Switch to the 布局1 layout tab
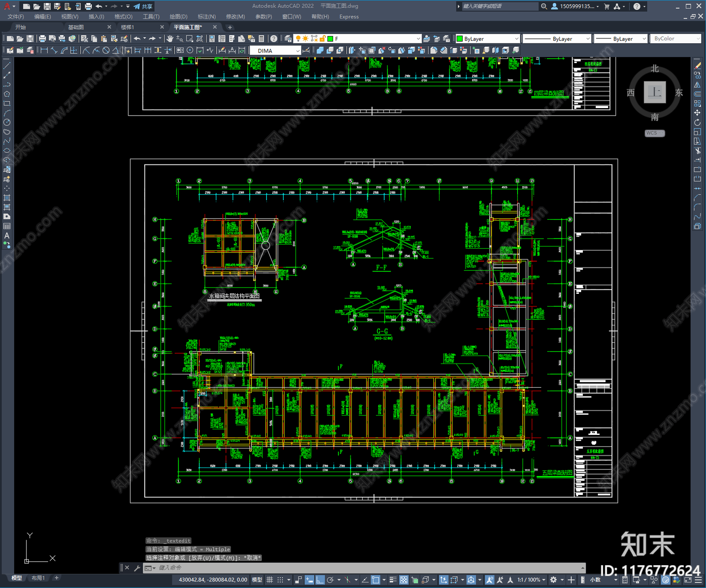Viewport: 706px width, 588px height. (x=38, y=578)
